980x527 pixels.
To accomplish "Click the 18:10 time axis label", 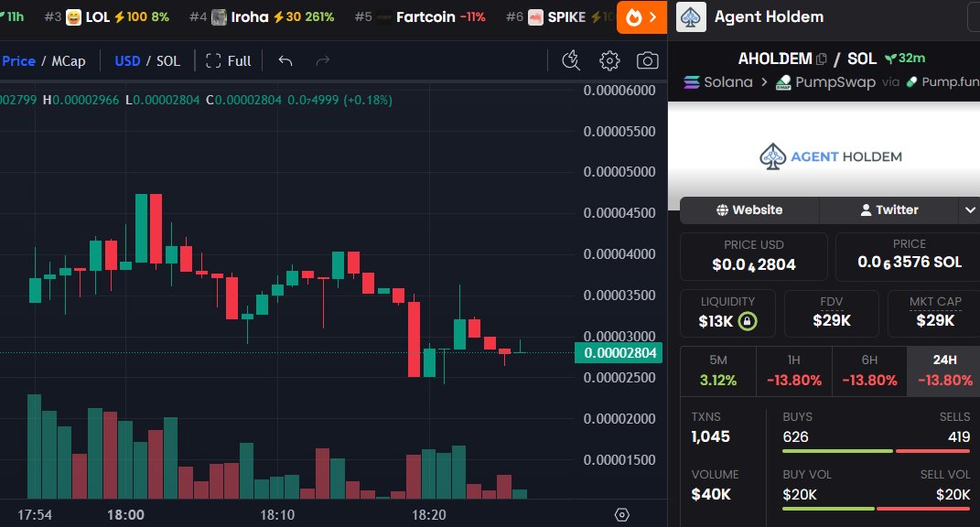I will click(x=277, y=515).
